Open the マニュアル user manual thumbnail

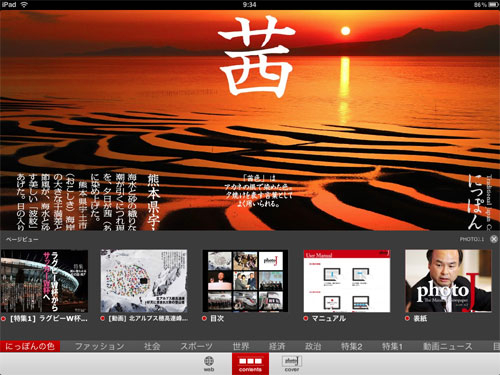point(347,281)
